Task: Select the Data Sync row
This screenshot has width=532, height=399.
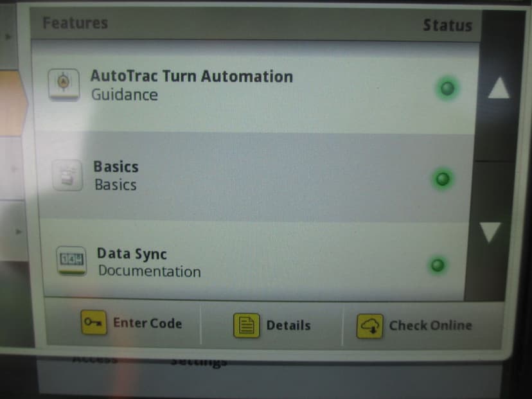Action: coord(253,261)
